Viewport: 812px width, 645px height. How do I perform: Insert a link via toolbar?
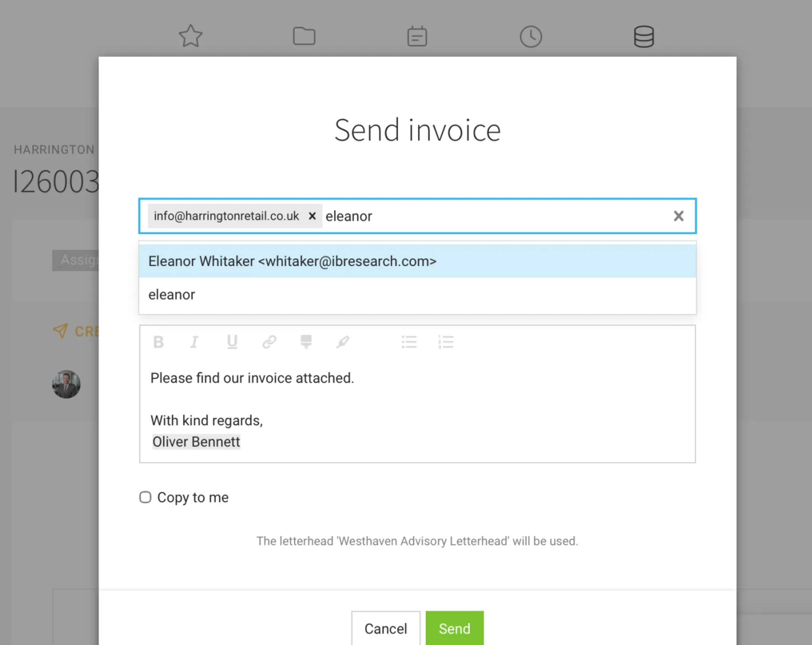pos(269,342)
